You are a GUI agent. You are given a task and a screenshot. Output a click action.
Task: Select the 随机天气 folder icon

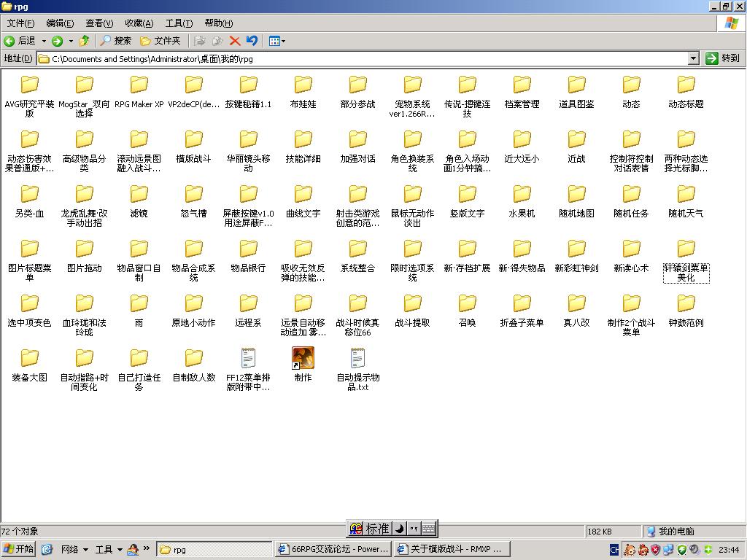(x=686, y=194)
